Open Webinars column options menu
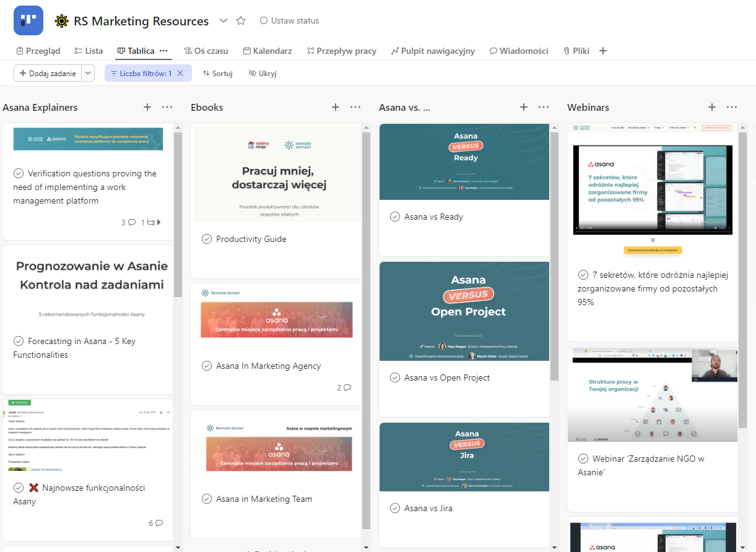The height and width of the screenshot is (552, 756). 732,107
